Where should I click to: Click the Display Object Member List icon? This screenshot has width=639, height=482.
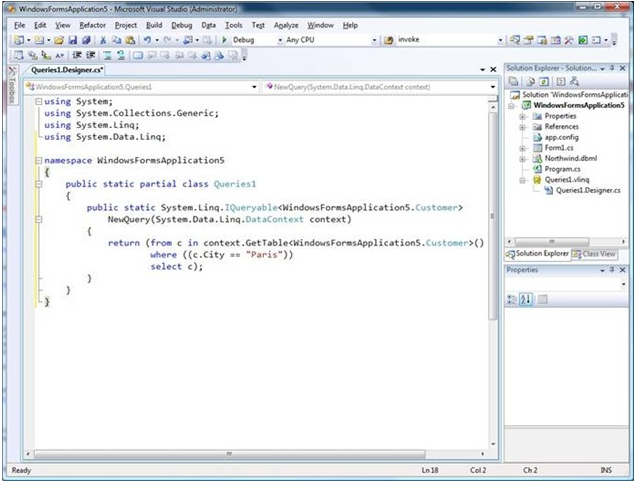[x=19, y=55]
